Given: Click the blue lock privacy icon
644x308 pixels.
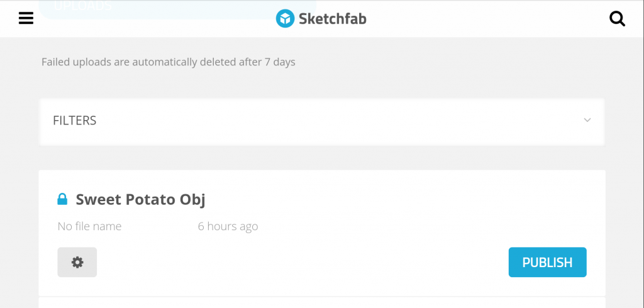Looking at the screenshot, I should tap(62, 200).
